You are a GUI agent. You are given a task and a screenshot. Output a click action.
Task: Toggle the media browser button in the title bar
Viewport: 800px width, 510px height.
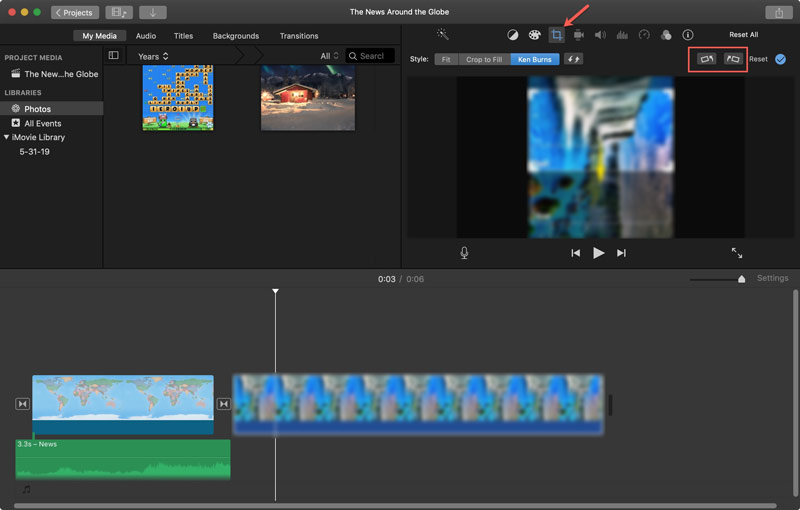[x=119, y=12]
